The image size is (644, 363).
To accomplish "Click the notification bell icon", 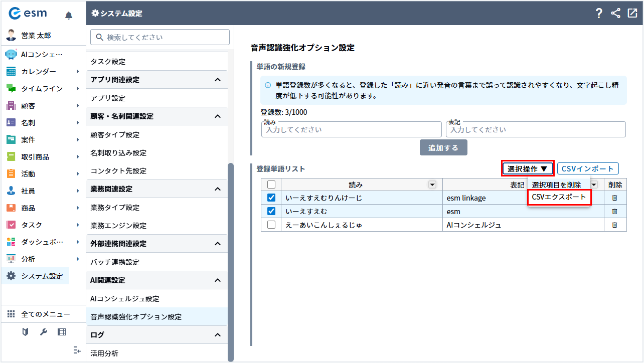I will pos(69,16).
